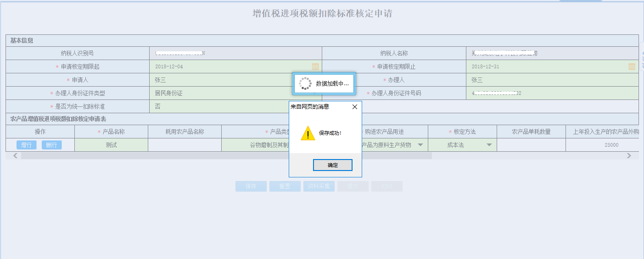This screenshot has width=644, height=259.
Task: Open 资料采集 via its button
Action: pyautogui.click(x=319, y=187)
